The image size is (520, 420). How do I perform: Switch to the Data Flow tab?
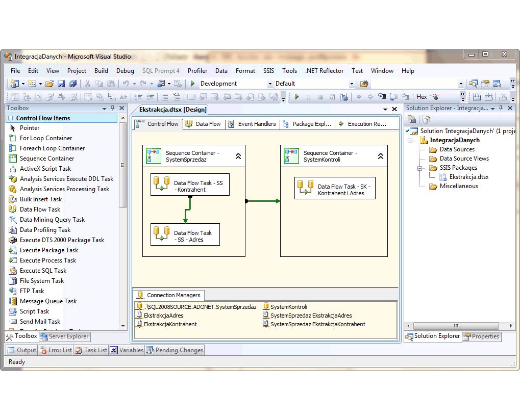(203, 124)
